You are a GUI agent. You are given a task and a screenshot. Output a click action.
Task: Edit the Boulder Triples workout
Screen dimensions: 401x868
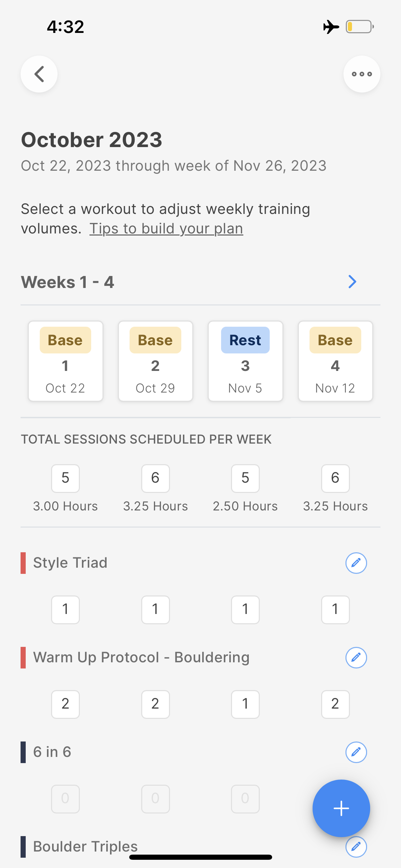click(356, 847)
